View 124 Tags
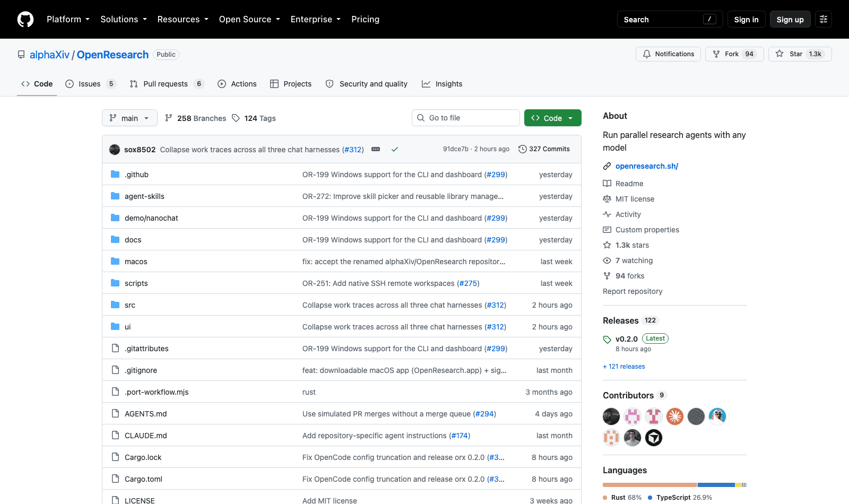The width and height of the screenshot is (849, 504). tap(254, 118)
